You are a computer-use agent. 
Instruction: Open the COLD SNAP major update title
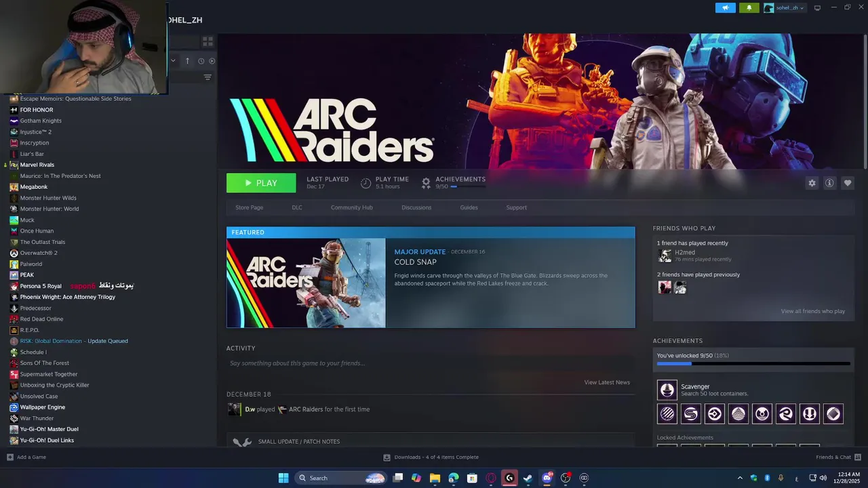415,262
